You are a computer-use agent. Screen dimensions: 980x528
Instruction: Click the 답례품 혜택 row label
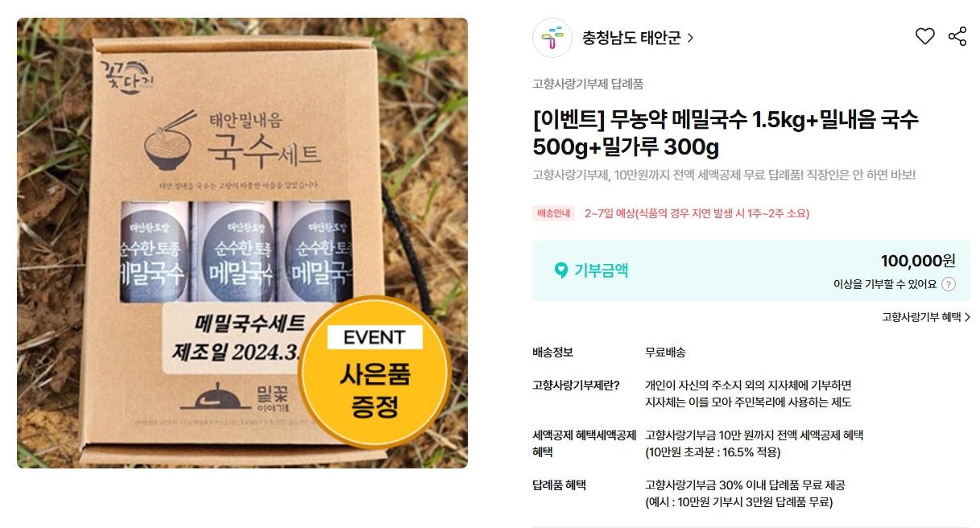pyautogui.click(x=559, y=485)
